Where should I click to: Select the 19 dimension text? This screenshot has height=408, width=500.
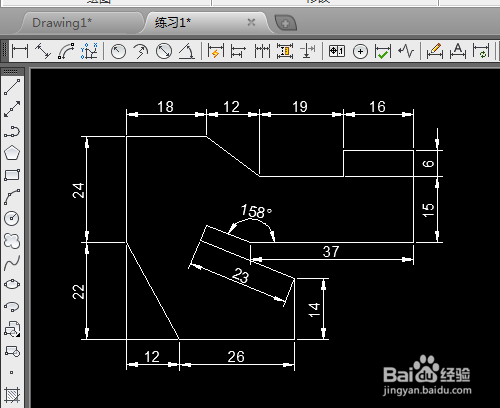pyautogui.click(x=300, y=107)
